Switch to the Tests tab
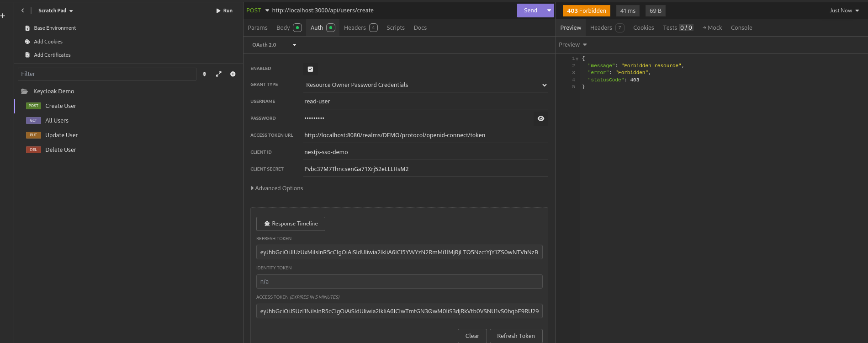The height and width of the screenshot is (343, 868). [678, 28]
